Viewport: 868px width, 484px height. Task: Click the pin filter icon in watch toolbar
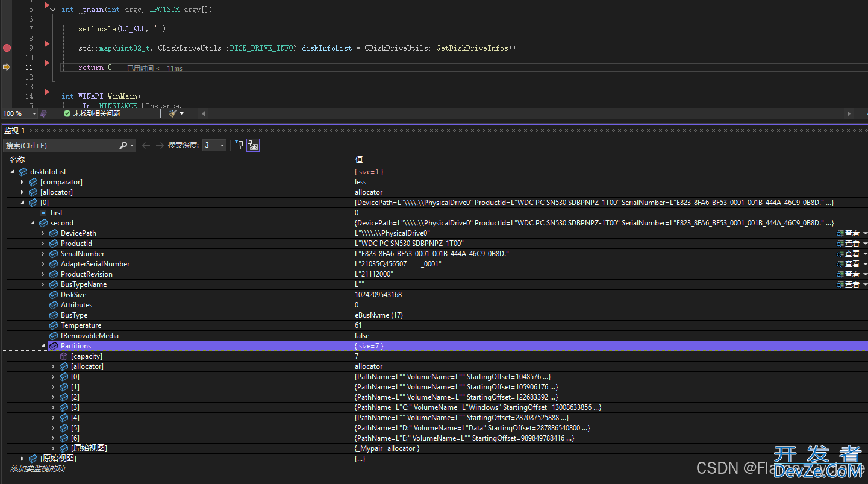tap(240, 145)
